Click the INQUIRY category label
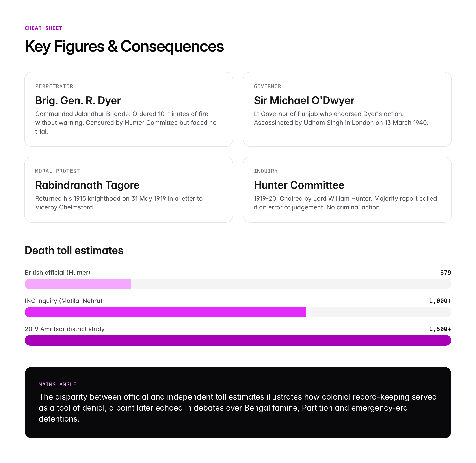The width and height of the screenshot is (476, 463). click(x=266, y=171)
